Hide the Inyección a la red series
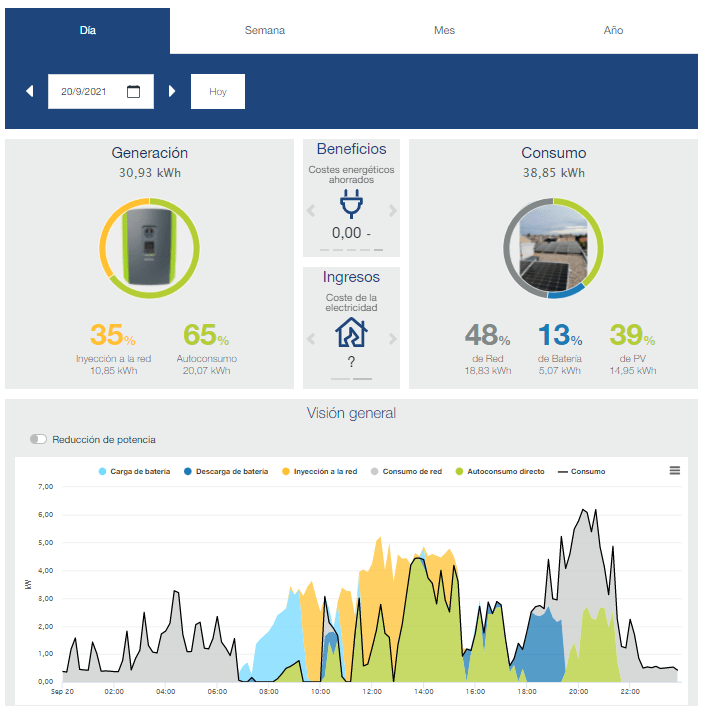The image size is (706, 706). click(x=319, y=471)
